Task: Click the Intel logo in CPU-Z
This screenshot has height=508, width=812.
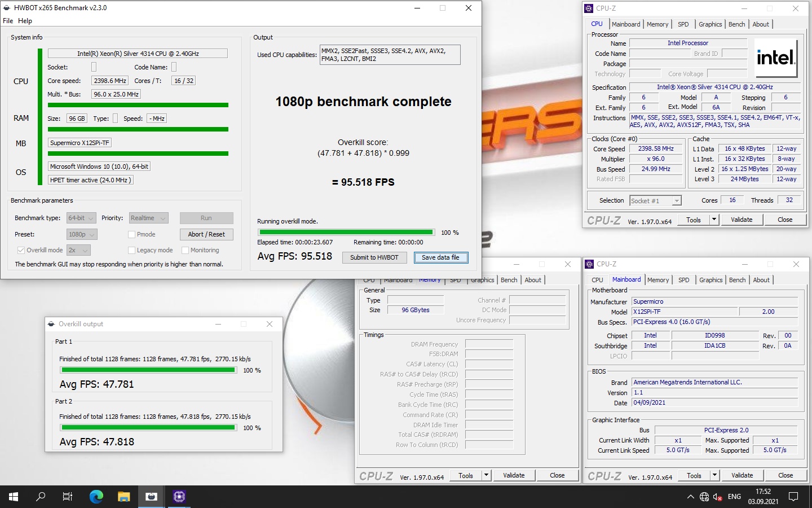Action: pyautogui.click(x=775, y=58)
